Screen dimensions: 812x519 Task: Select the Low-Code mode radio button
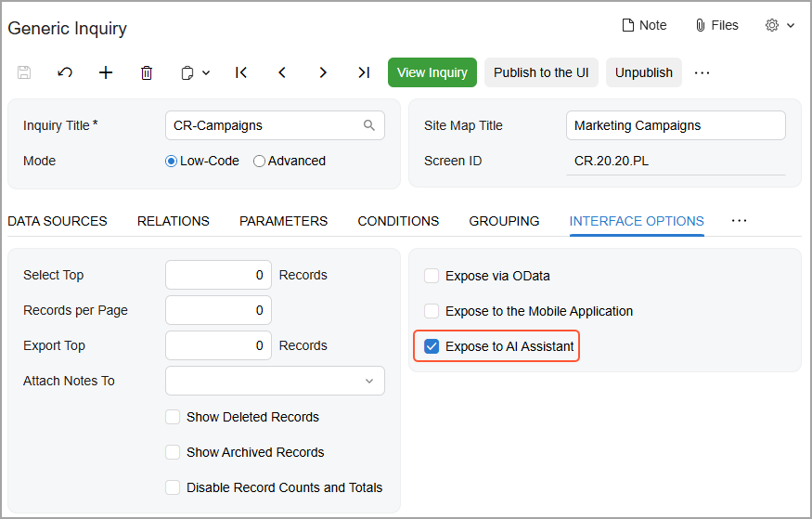[171, 162]
